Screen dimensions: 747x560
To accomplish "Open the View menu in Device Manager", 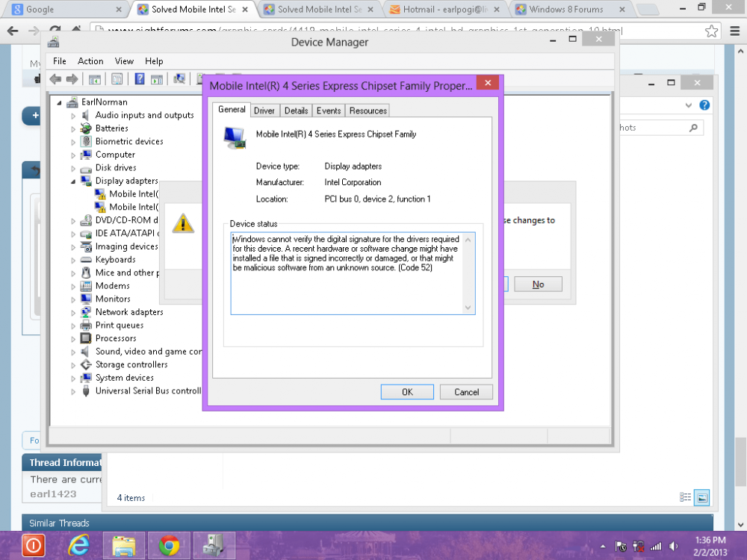I will [124, 61].
